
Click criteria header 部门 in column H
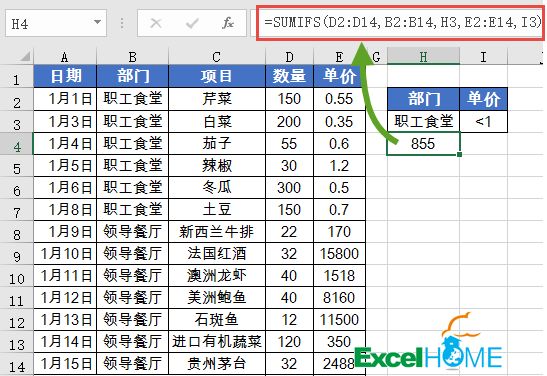click(423, 99)
